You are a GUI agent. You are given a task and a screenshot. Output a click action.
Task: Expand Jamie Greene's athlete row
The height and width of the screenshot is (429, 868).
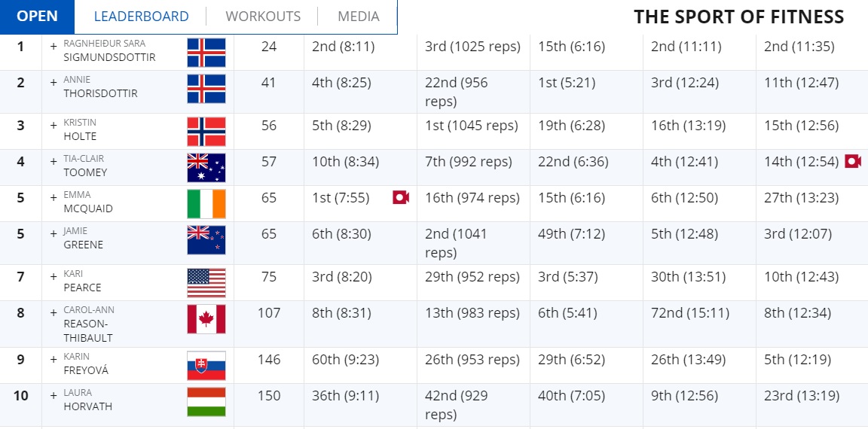click(53, 233)
